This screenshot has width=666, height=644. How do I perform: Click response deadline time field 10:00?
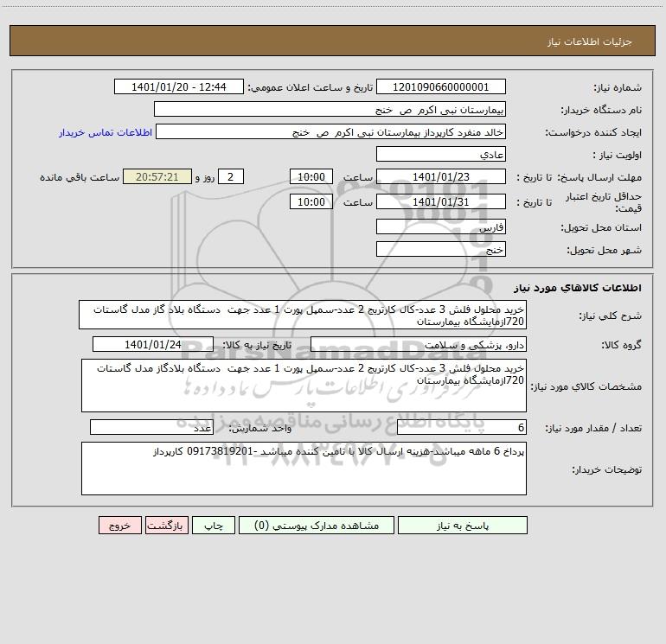pyautogui.click(x=311, y=176)
